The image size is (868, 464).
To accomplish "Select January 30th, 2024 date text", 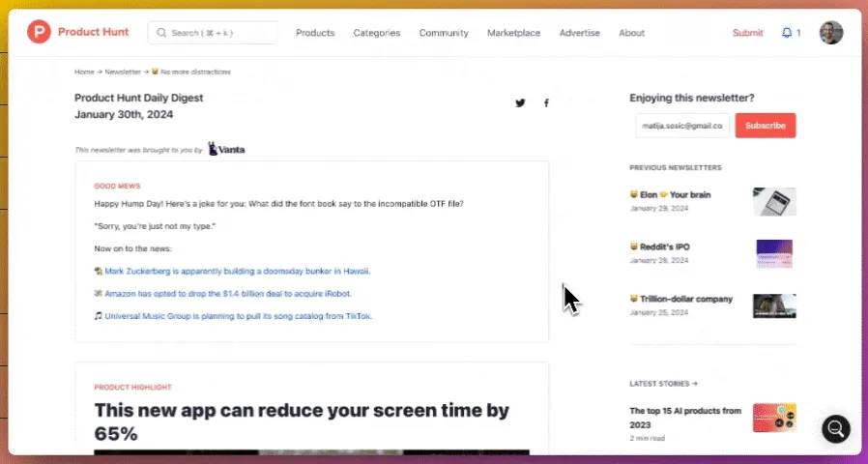I will pos(124,115).
